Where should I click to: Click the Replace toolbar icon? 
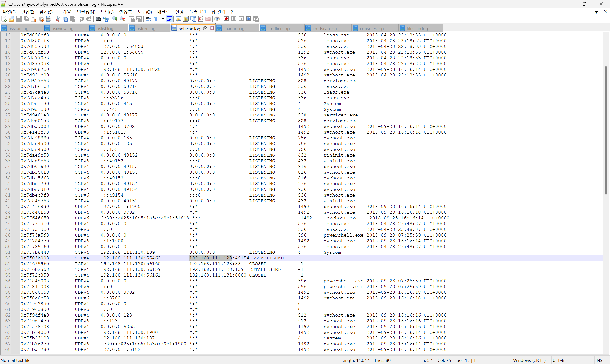106,19
